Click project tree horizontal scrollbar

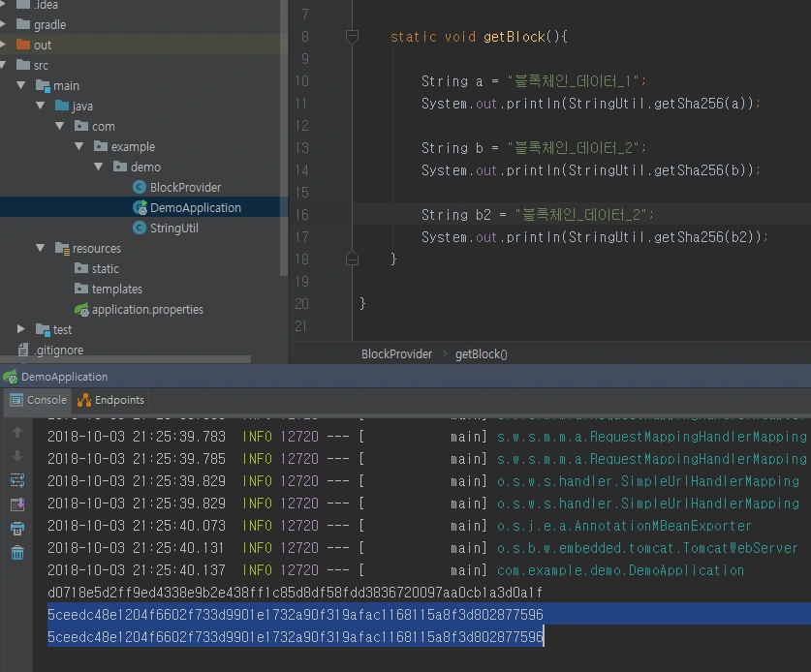(126, 358)
